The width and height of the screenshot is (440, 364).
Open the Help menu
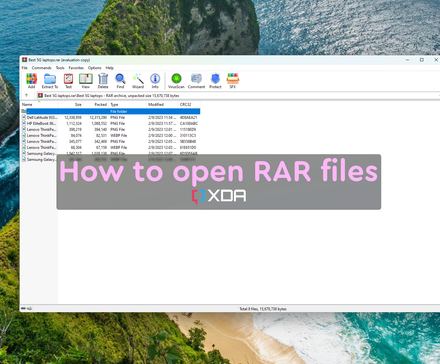pyautogui.click(x=110, y=68)
